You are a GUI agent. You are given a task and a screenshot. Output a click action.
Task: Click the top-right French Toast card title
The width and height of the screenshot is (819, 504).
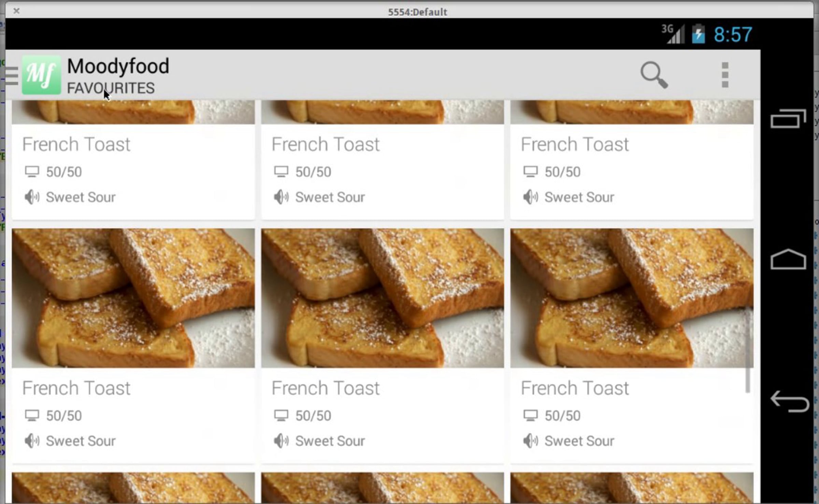click(x=575, y=144)
